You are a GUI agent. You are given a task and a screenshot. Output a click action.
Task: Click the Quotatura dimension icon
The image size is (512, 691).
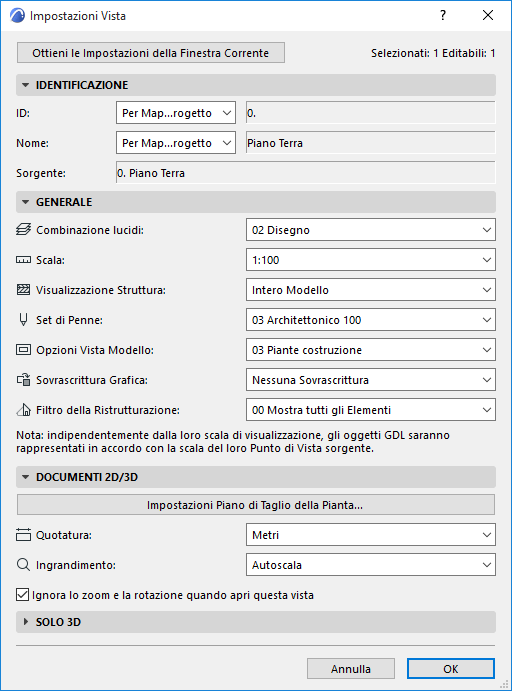[23, 535]
